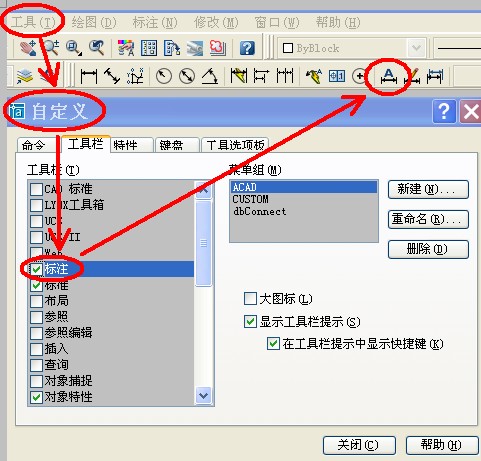
Task: Toggle 在工具栏提示中显示快捷键 checkbox
Action: (x=273, y=343)
